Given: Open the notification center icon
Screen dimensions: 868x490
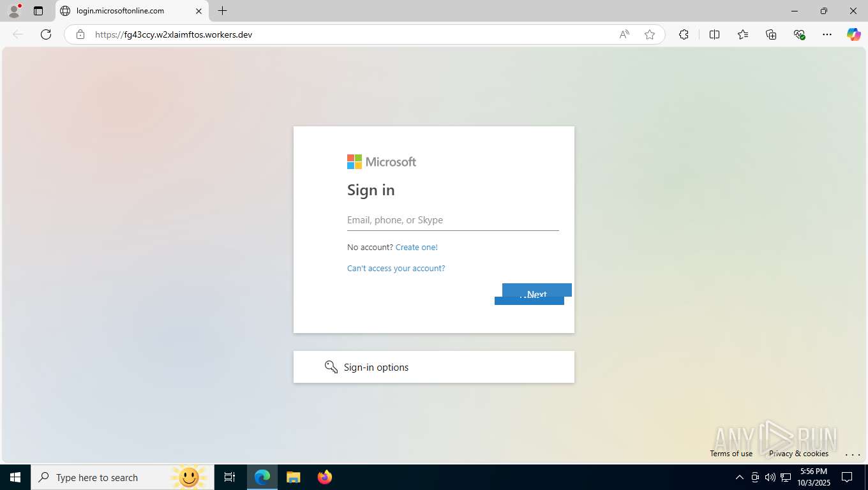Looking at the screenshot, I should tap(847, 477).
